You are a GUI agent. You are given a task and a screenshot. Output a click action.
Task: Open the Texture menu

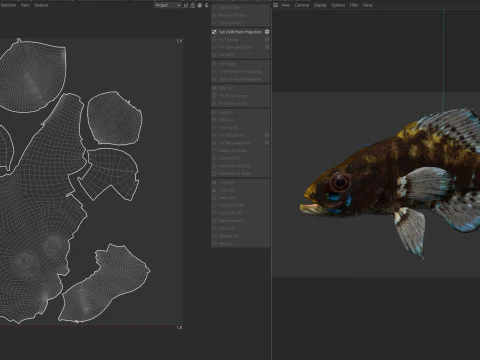(x=41, y=5)
